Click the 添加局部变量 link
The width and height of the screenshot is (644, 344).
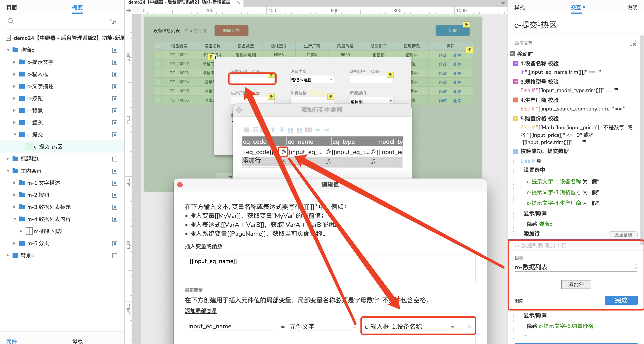tap(201, 311)
